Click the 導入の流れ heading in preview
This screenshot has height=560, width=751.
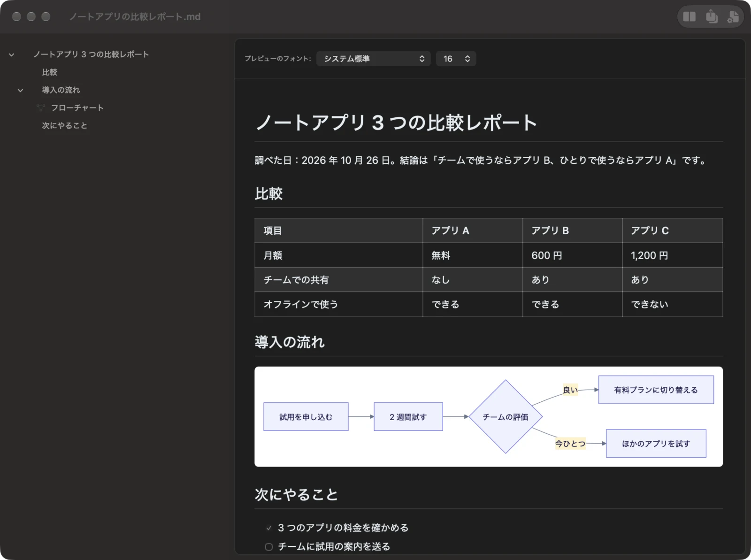[x=290, y=342]
